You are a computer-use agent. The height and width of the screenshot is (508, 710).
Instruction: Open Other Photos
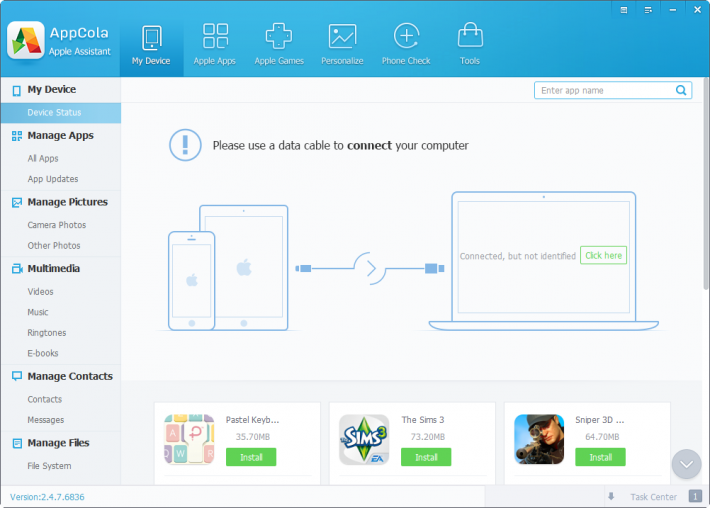(x=54, y=245)
